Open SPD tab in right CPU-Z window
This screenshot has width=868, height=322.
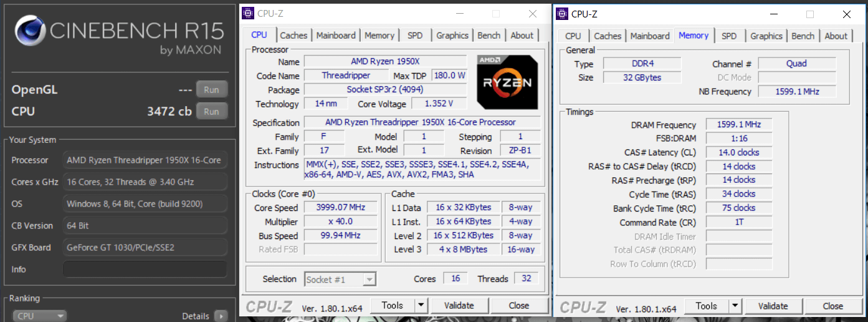click(729, 36)
